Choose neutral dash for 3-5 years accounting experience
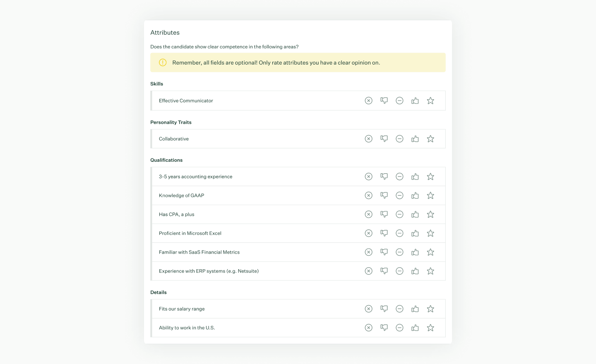The width and height of the screenshot is (596, 364). click(x=399, y=177)
